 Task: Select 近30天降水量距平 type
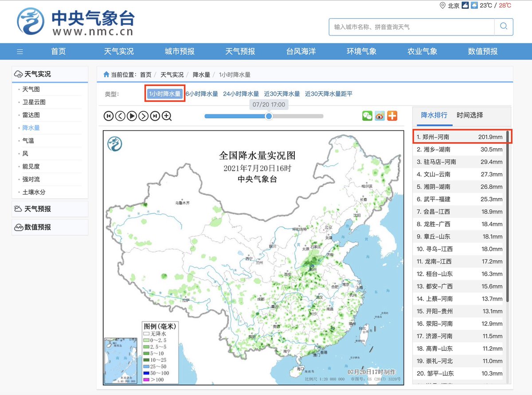coord(329,94)
